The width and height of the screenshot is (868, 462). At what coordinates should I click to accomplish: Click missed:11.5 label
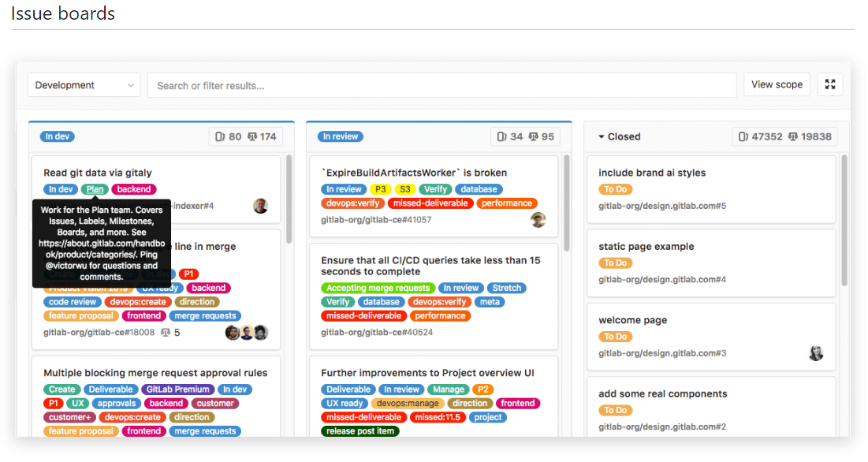[x=438, y=417]
